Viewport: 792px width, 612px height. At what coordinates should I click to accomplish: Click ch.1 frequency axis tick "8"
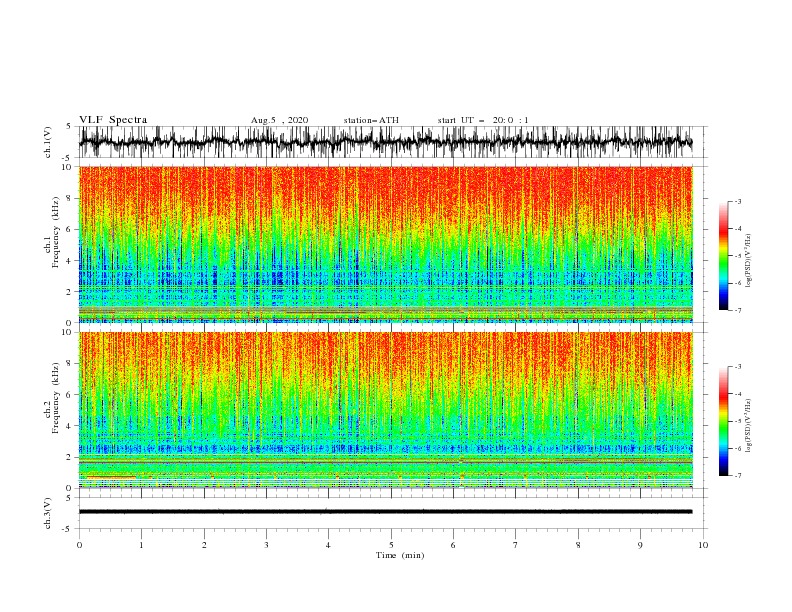click(x=70, y=198)
